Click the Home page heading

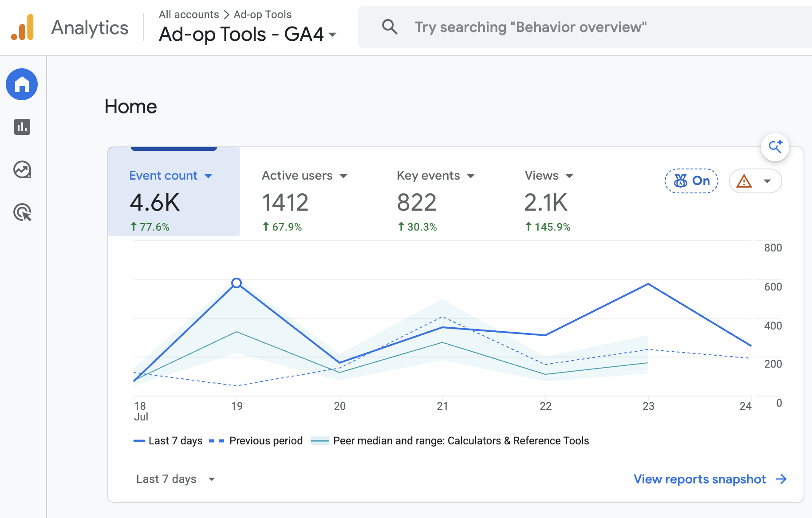coord(131,106)
